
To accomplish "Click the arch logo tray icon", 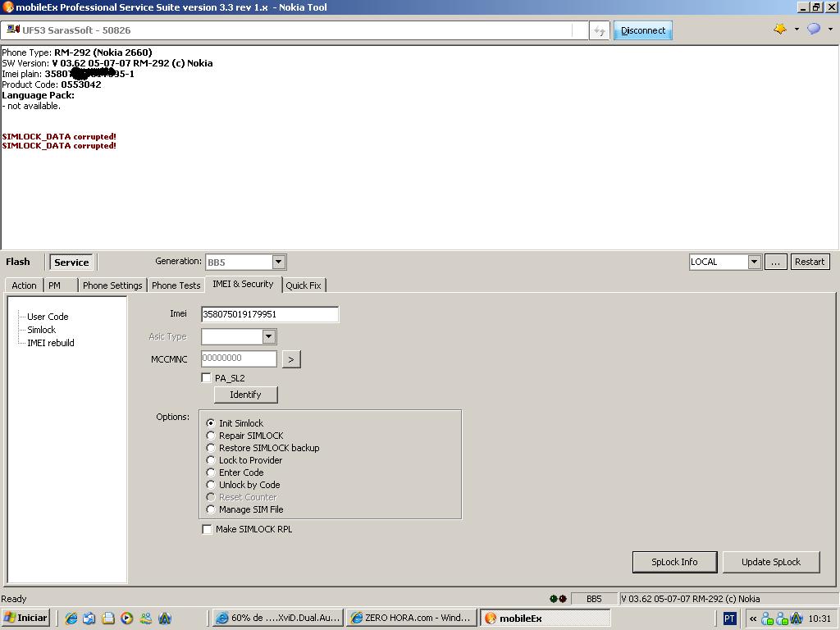I will click(x=797, y=619).
